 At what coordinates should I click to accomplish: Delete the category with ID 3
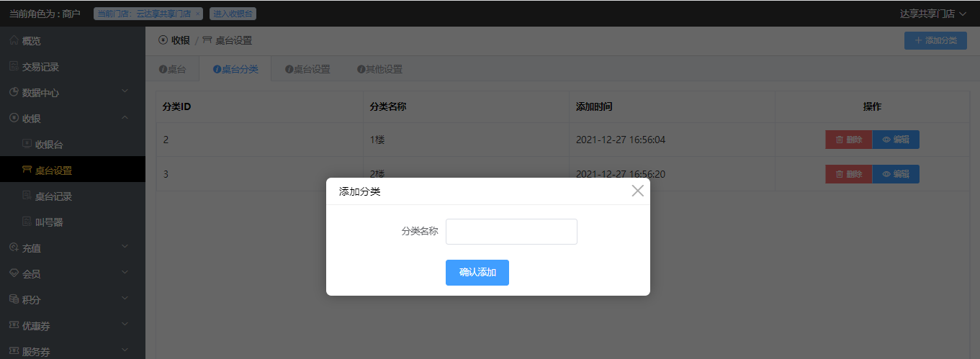click(x=849, y=174)
